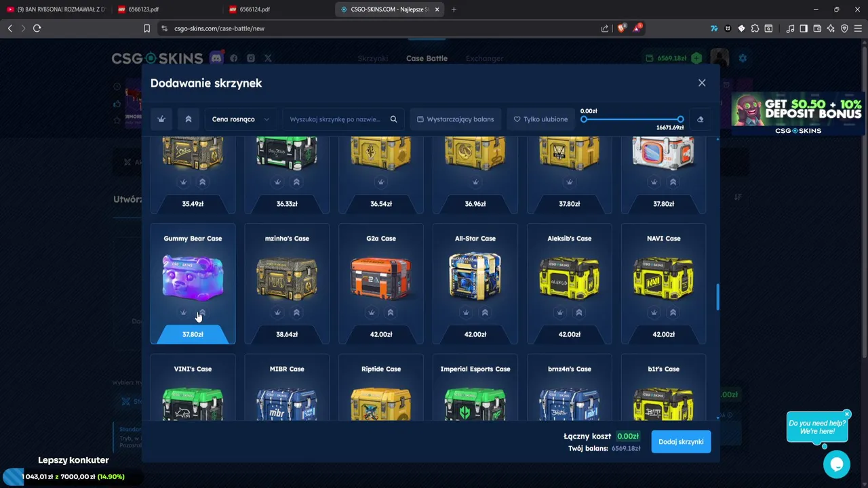
Task: Click the right handle of the price slider
Action: pyautogui.click(x=680, y=119)
